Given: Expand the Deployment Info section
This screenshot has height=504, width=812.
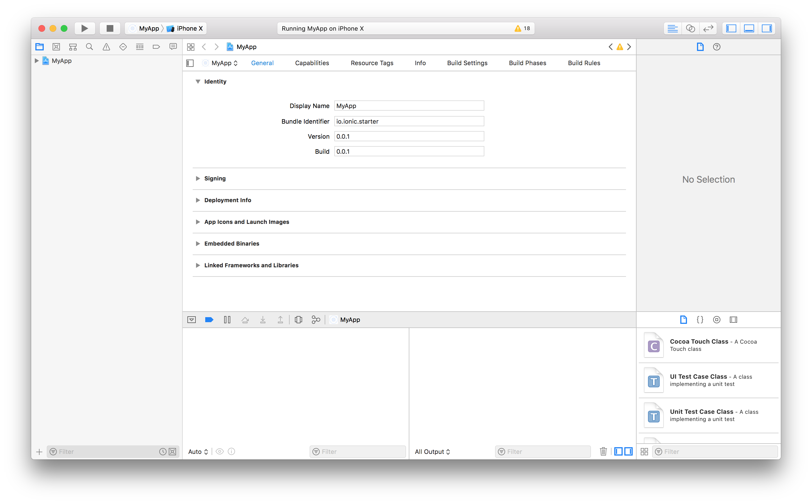Looking at the screenshot, I should 199,200.
